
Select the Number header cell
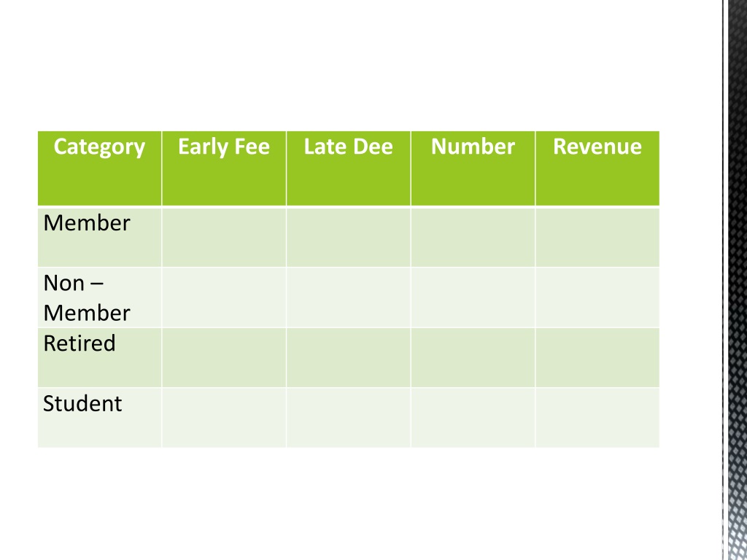click(473, 168)
